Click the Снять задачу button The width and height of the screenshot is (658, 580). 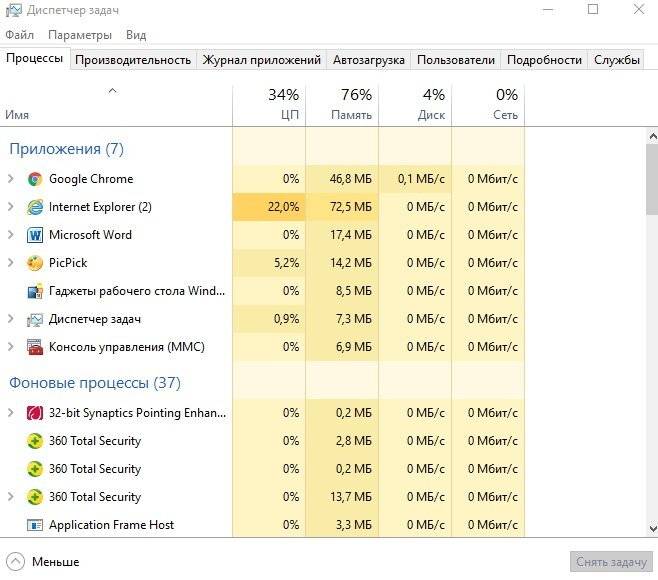pyautogui.click(x=611, y=562)
